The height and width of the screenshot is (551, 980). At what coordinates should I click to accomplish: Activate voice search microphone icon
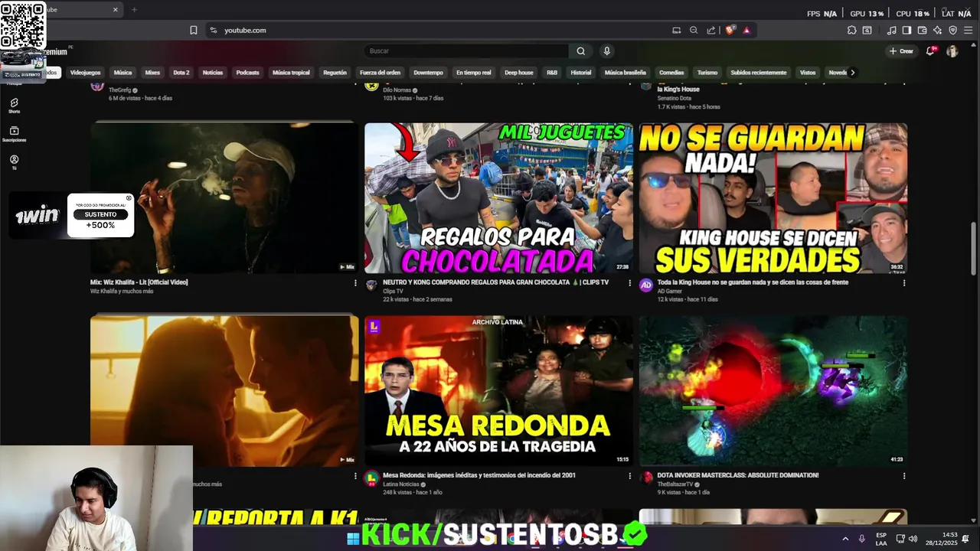(x=606, y=51)
